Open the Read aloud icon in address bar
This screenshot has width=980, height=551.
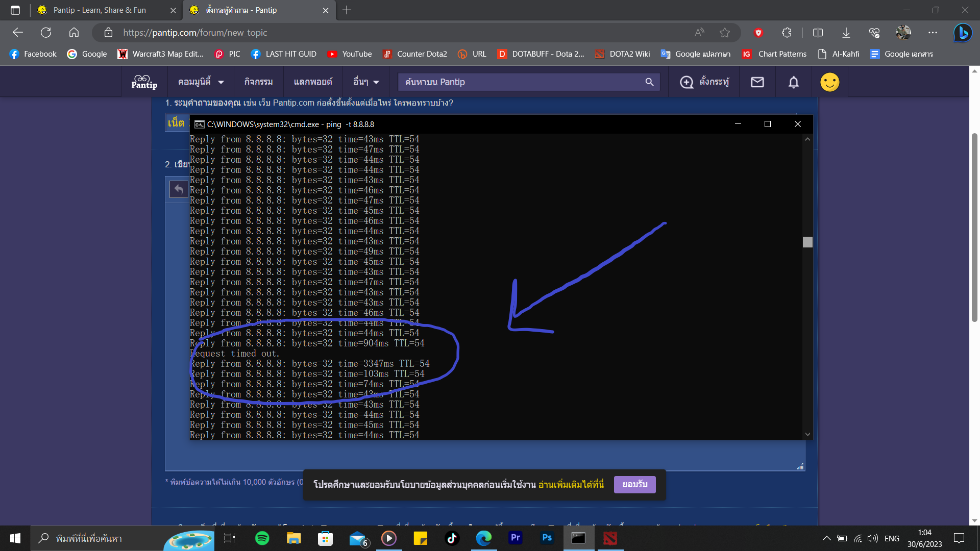(x=699, y=33)
